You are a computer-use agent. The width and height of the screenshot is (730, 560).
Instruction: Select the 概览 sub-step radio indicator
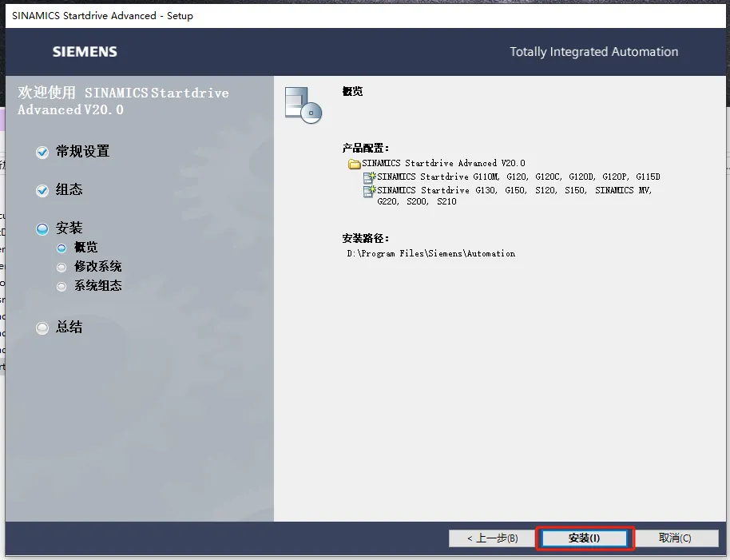(61, 248)
